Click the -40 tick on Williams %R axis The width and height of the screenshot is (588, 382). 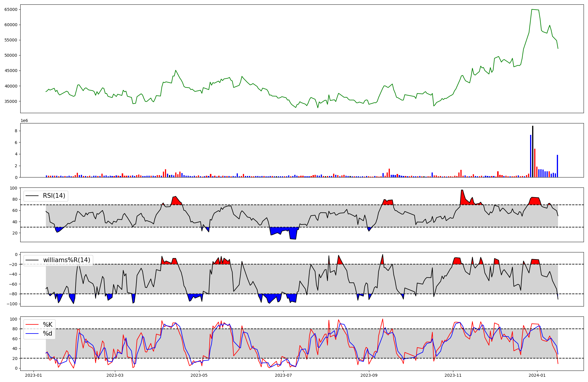tap(13, 274)
